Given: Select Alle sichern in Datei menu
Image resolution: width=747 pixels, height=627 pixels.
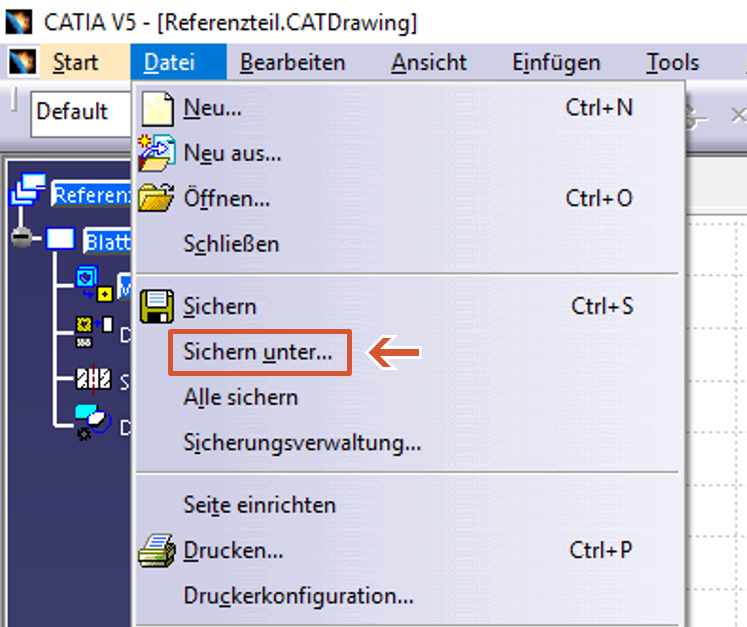Looking at the screenshot, I should tap(240, 397).
